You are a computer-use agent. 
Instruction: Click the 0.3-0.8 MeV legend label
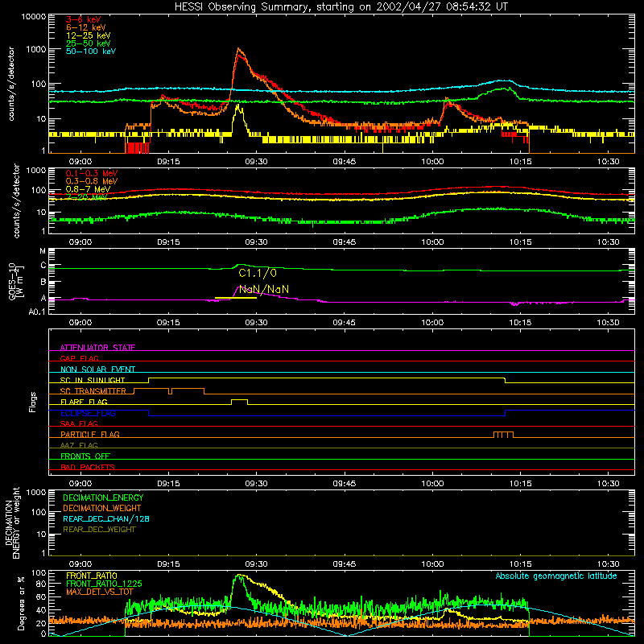[x=92, y=181]
